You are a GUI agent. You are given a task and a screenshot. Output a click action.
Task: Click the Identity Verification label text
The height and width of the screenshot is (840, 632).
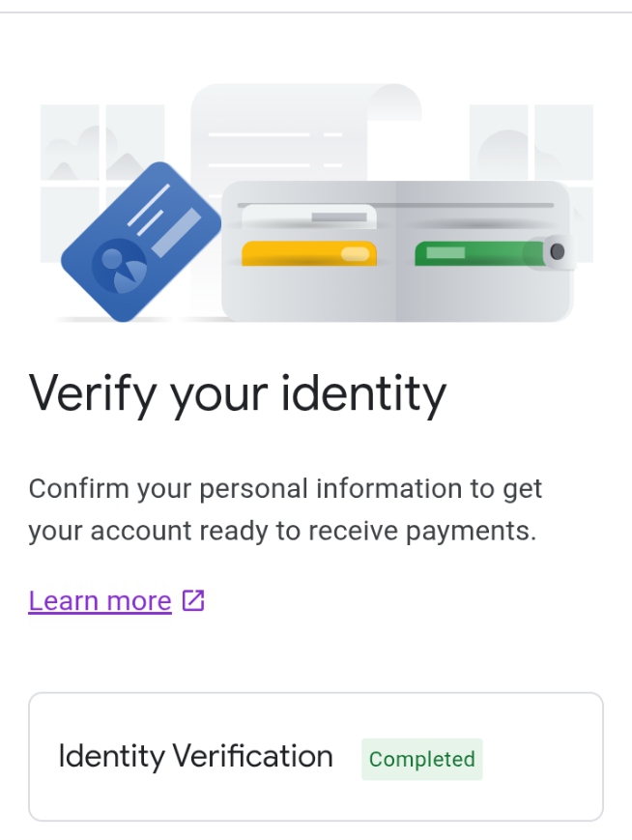(195, 756)
